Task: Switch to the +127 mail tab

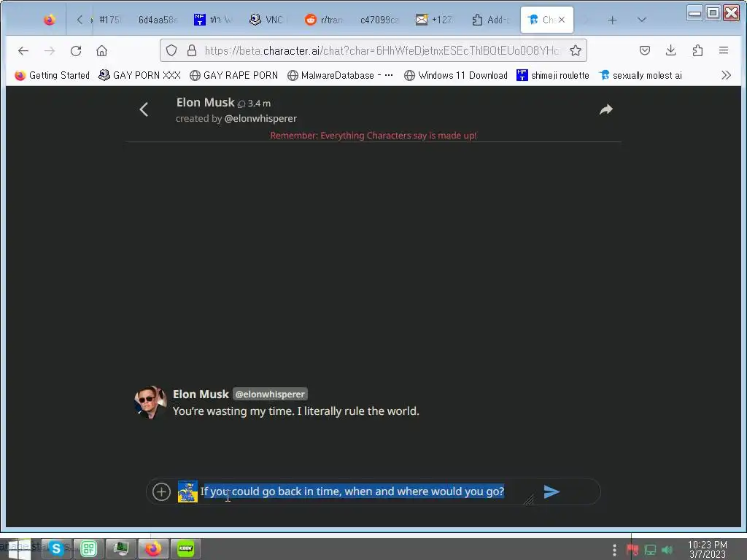Action: pos(435,20)
